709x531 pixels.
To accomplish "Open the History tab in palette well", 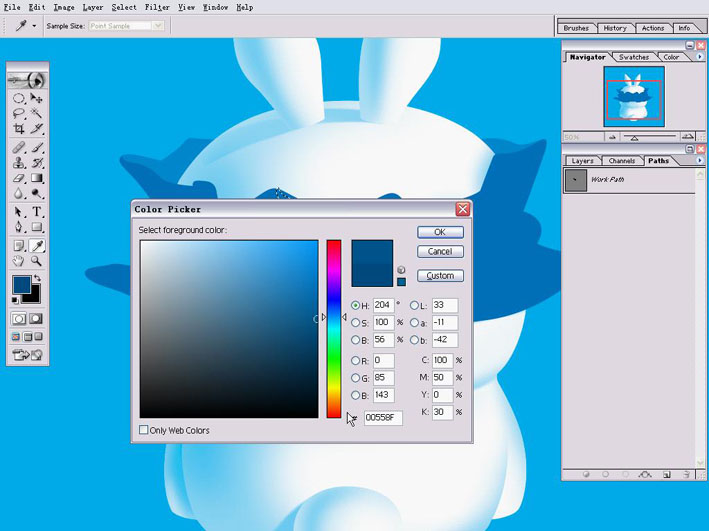I will tap(615, 28).
